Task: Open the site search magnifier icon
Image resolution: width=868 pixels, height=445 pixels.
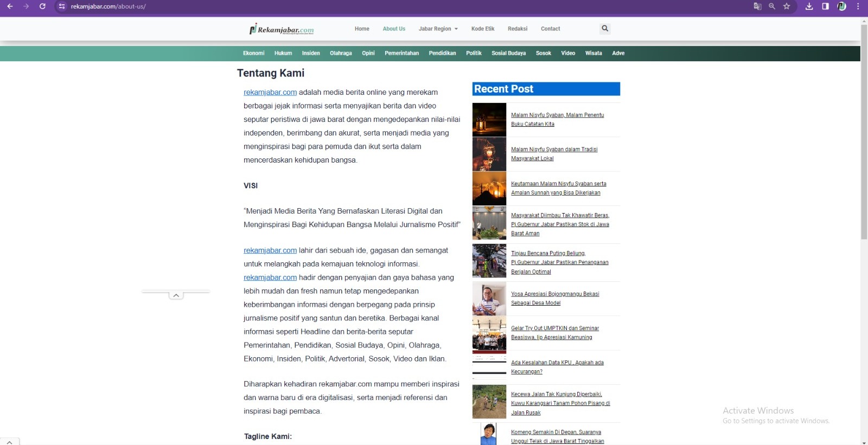Action: click(605, 29)
